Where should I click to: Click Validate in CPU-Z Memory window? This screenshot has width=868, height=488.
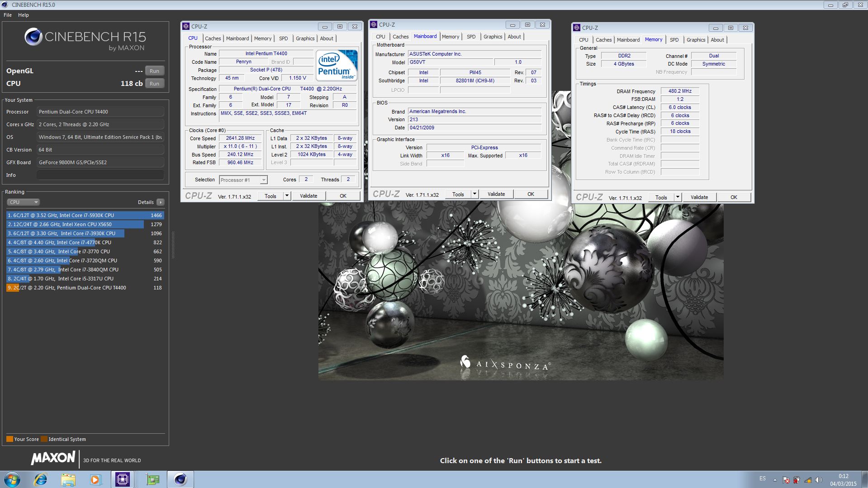[x=699, y=197]
